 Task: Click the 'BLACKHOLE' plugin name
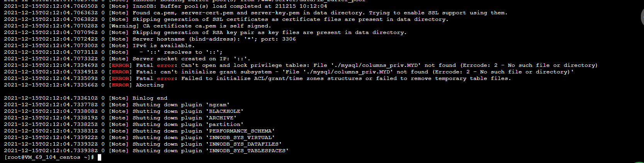pyautogui.click(x=224, y=111)
